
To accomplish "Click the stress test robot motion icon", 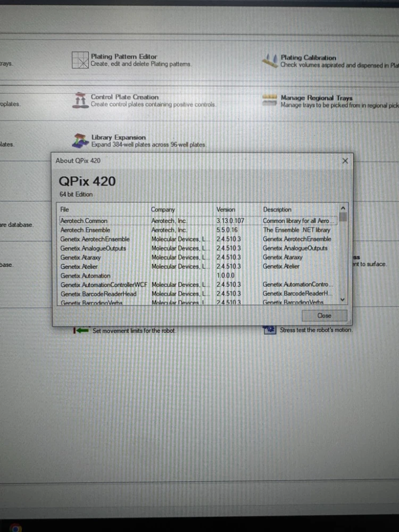I will 270,330.
